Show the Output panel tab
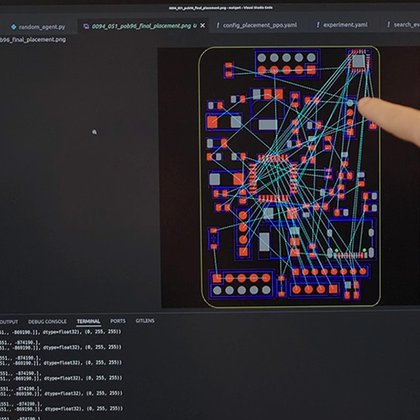Image resolution: width=420 pixels, height=420 pixels. pyautogui.click(x=9, y=322)
